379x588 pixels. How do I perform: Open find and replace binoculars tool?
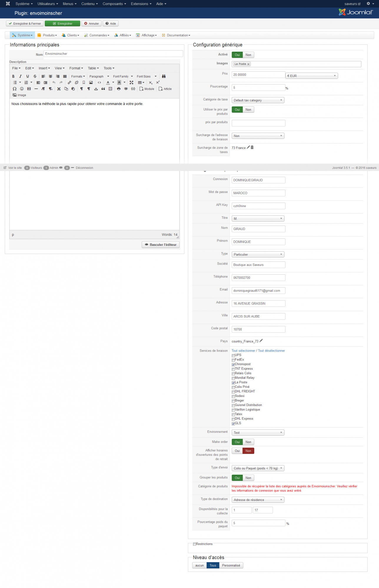tap(164, 76)
